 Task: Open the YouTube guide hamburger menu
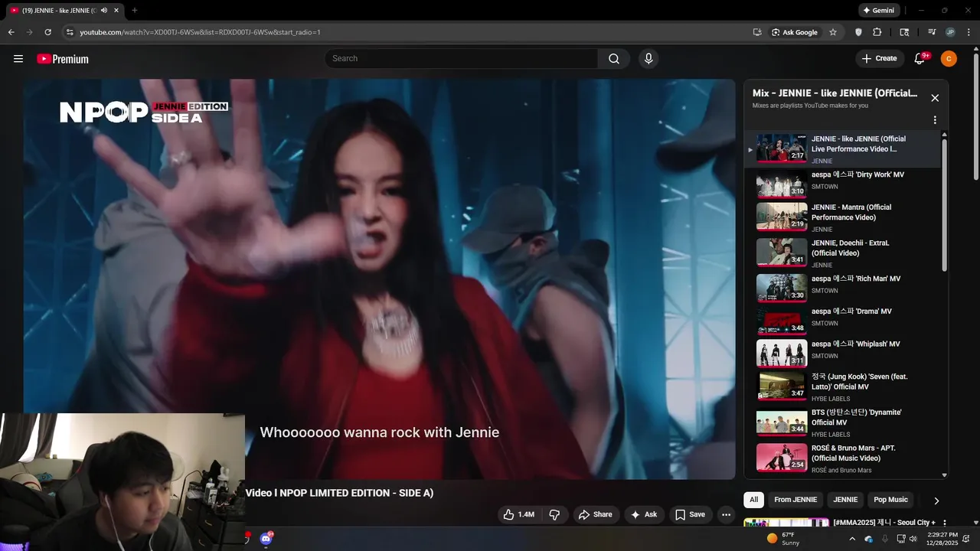(x=18, y=59)
